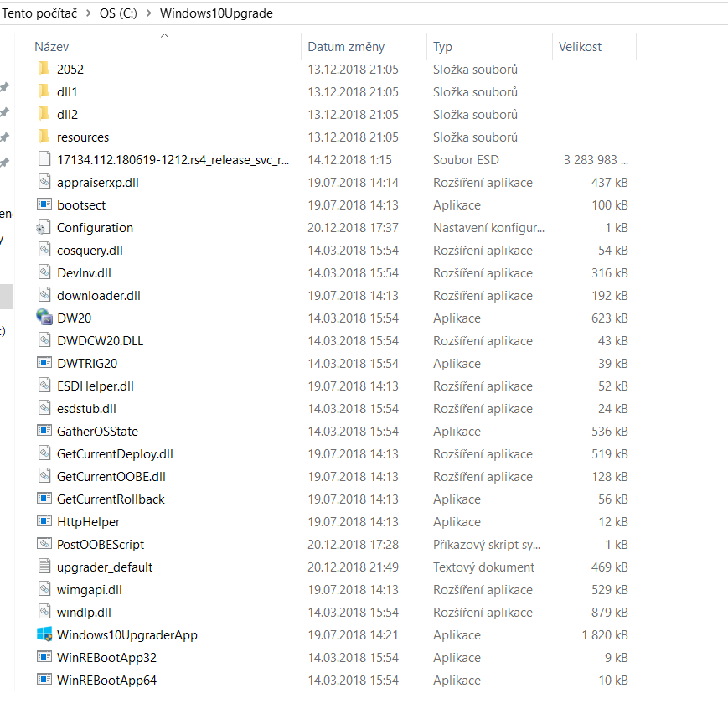Navigate to Tento počítač in breadcrumb
This screenshot has height=709, width=728.
[x=39, y=13]
